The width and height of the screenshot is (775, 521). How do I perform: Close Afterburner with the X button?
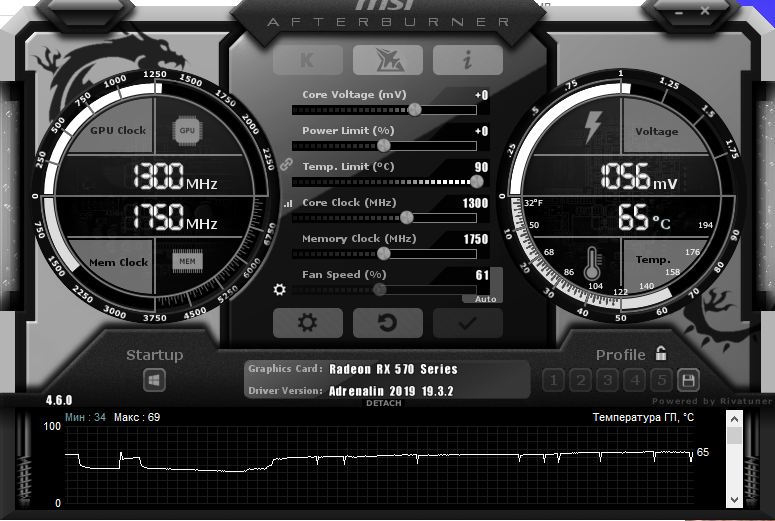tap(705, 11)
